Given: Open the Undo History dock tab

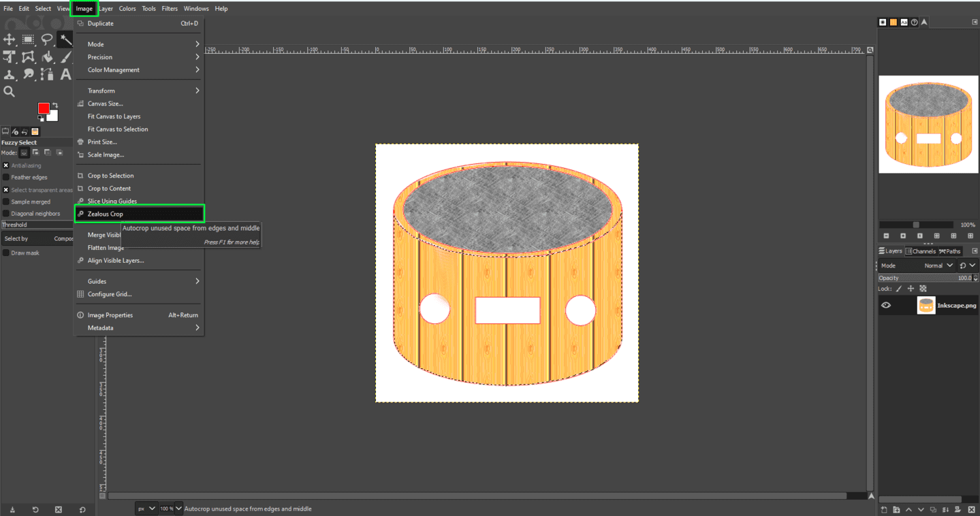Looking at the screenshot, I should (25, 131).
